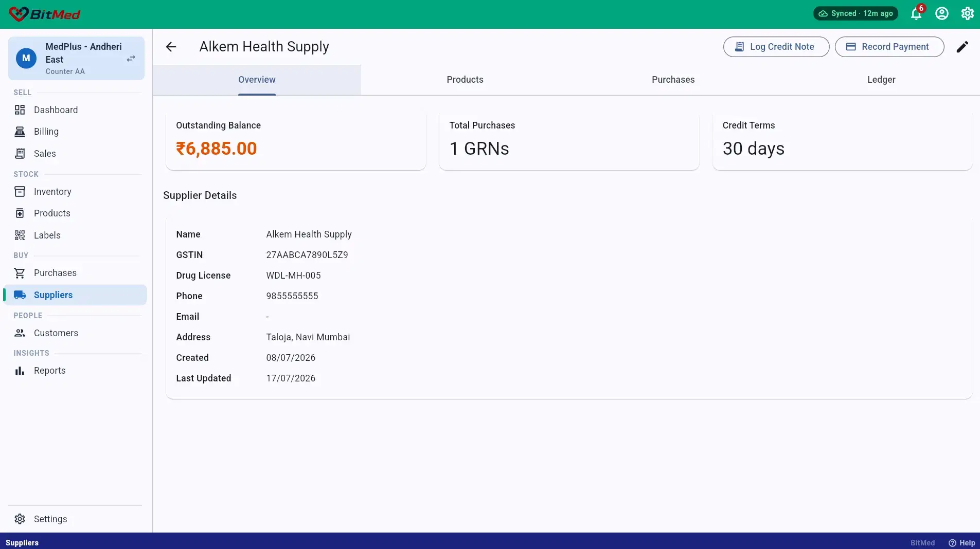Open Sales in the sidebar
This screenshot has height=549, width=980.
(x=75, y=154)
